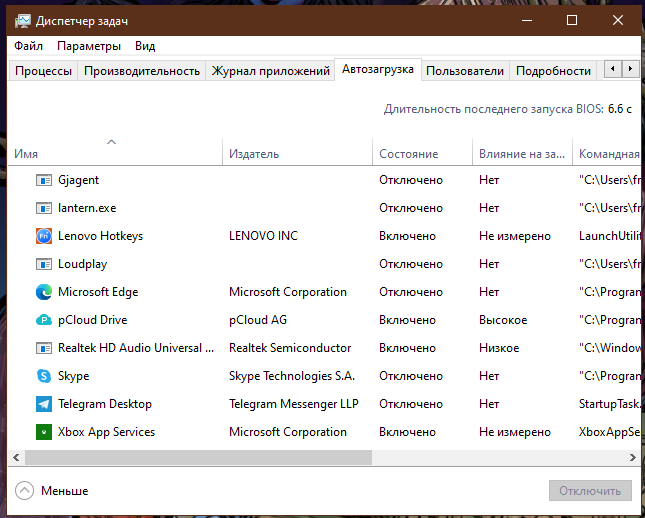Click the pCloud AG publisher cell
This screenshot has height=518, width=645.
(258, 320)
